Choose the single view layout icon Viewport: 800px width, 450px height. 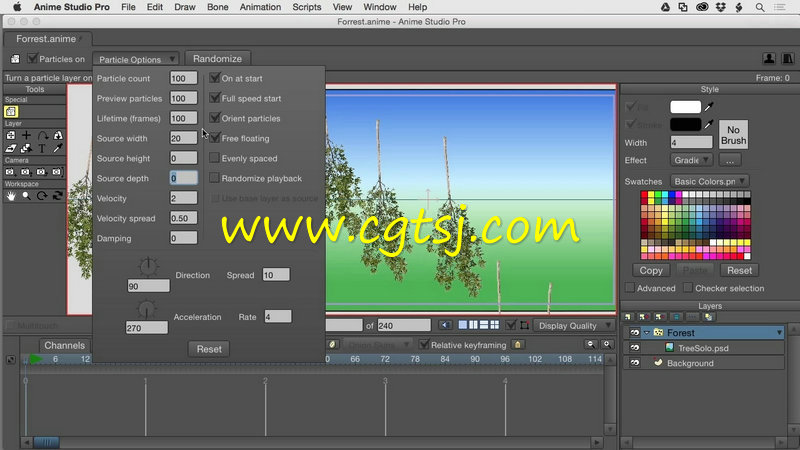tap(463, 325)
